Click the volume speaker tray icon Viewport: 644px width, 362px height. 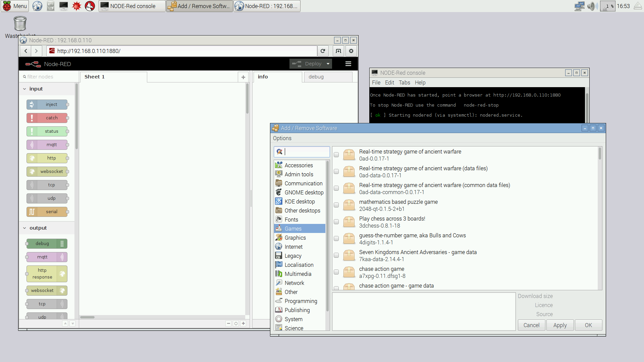point(592,6)
